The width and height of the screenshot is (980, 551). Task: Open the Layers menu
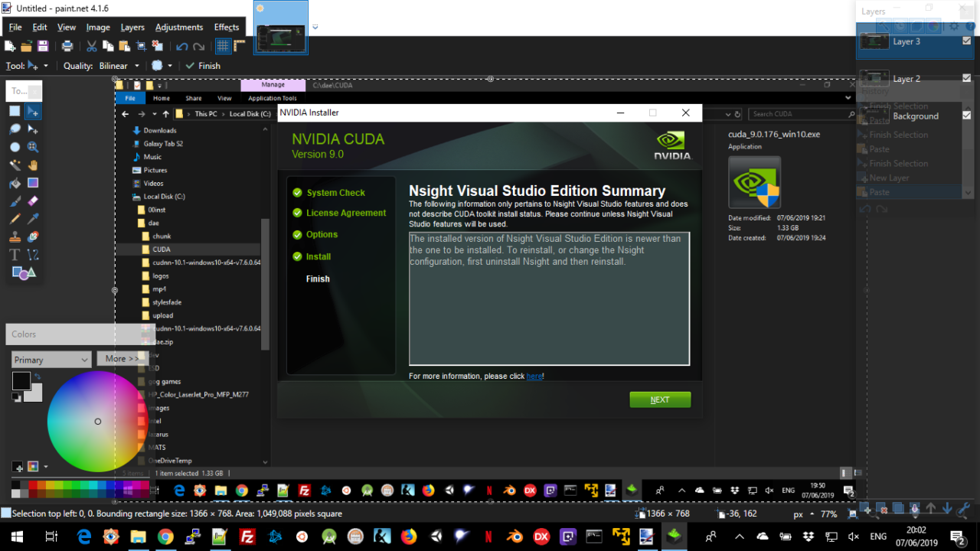[132, 27]
